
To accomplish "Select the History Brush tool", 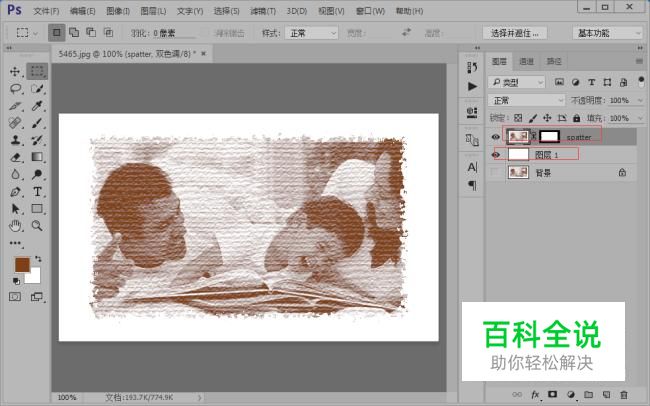I will 37,140.
